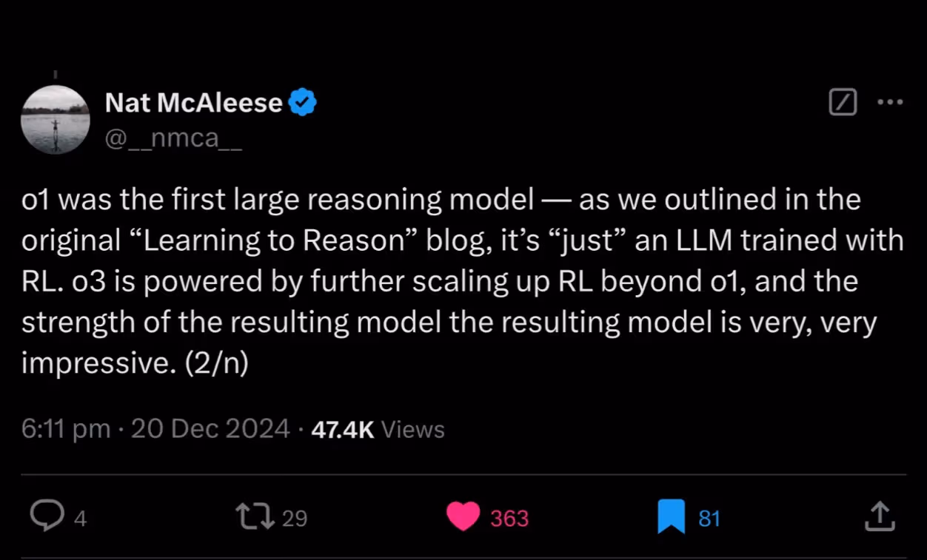The height and width of the screenshot is (560, 927).
Task: Open the three-dot more options menu
Action: pos(889,102)
